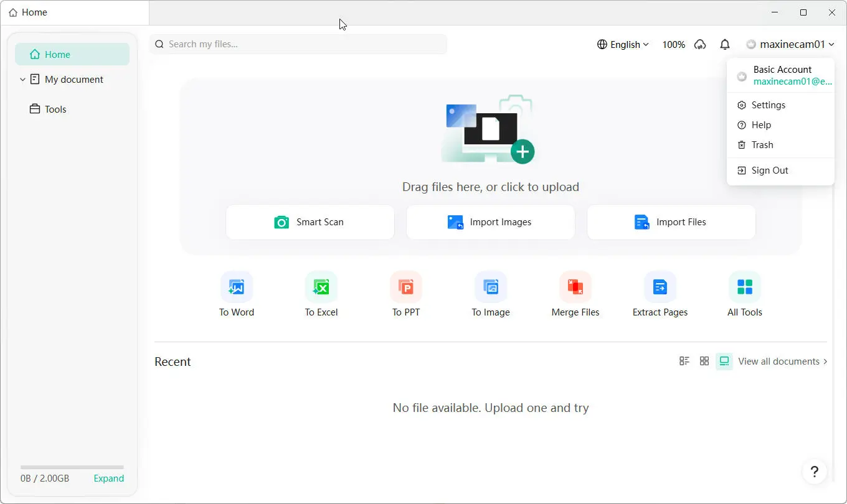Click the Smart Scan button
This screenshot has height=504, width=847.
coord(310,222)
